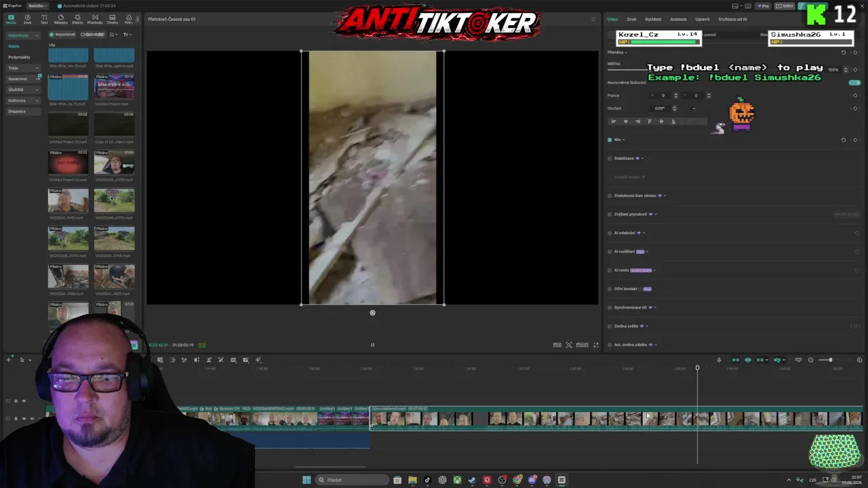Switch to the Rychlost properties tab
Screen dimensions: 868x488
[653, 19]
